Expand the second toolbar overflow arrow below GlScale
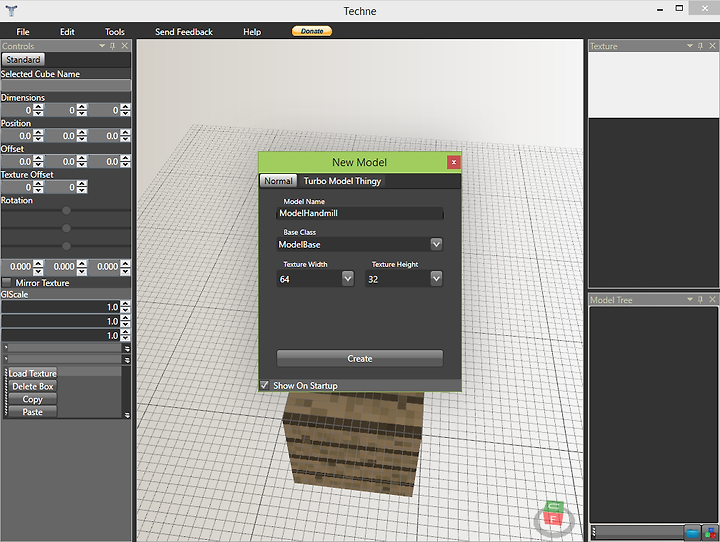 (127, 360)
